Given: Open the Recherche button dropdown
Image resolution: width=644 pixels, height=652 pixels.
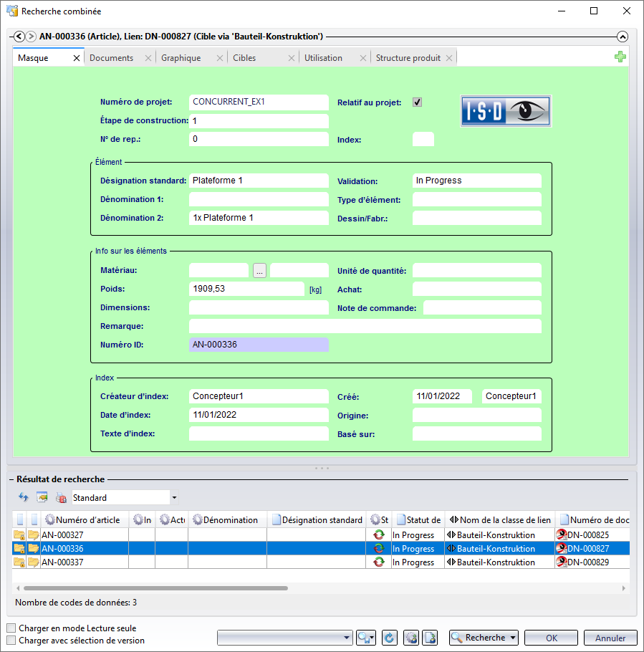Looking at the screenshot, I should [x=513, y=638].
